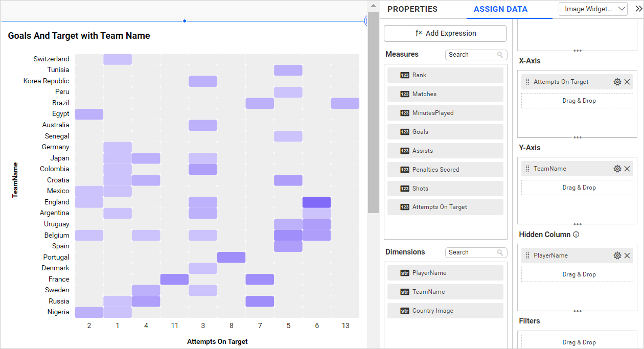Switch to the PROPERTIES tab
Screen dimensions: 644x349
point(412,9)
